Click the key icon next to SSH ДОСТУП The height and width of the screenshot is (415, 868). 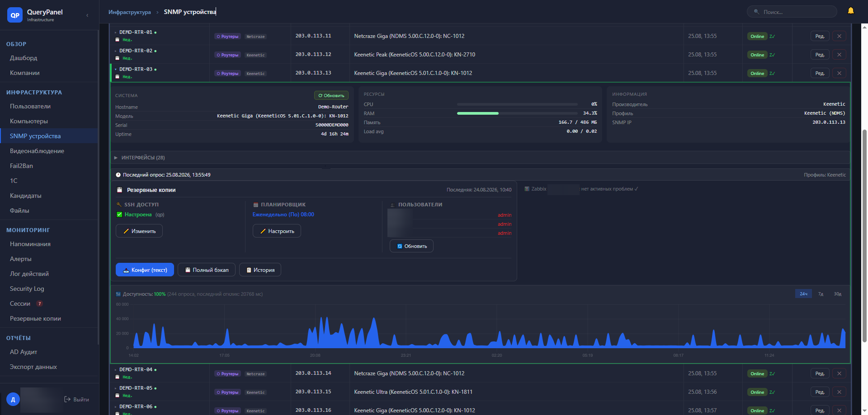[119, 205]
